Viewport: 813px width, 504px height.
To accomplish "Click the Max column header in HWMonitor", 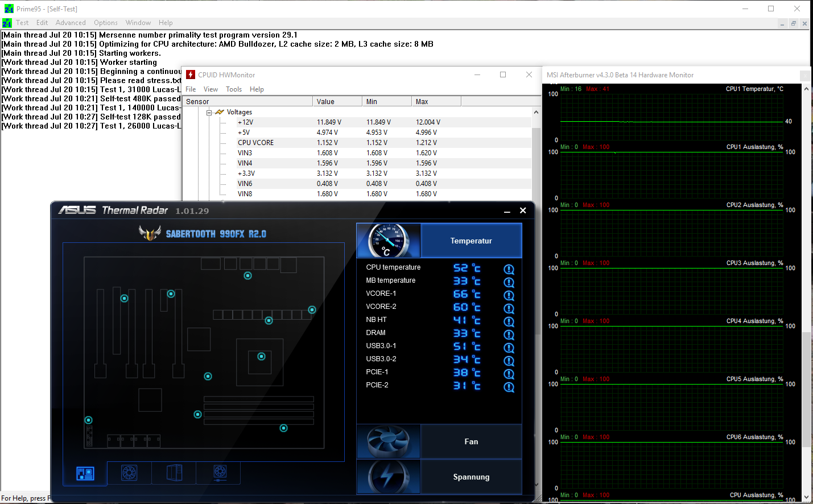I will (436, 101).
